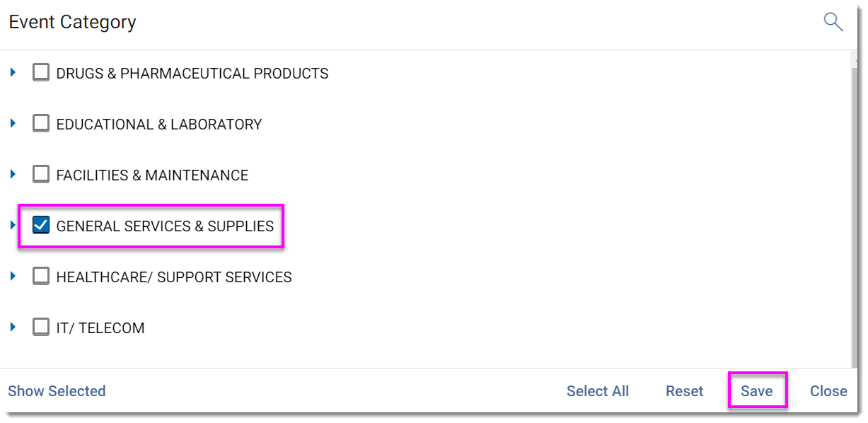Reset the category selections
The width and height of the screenshot is (868, 423).
pos(685,391)
